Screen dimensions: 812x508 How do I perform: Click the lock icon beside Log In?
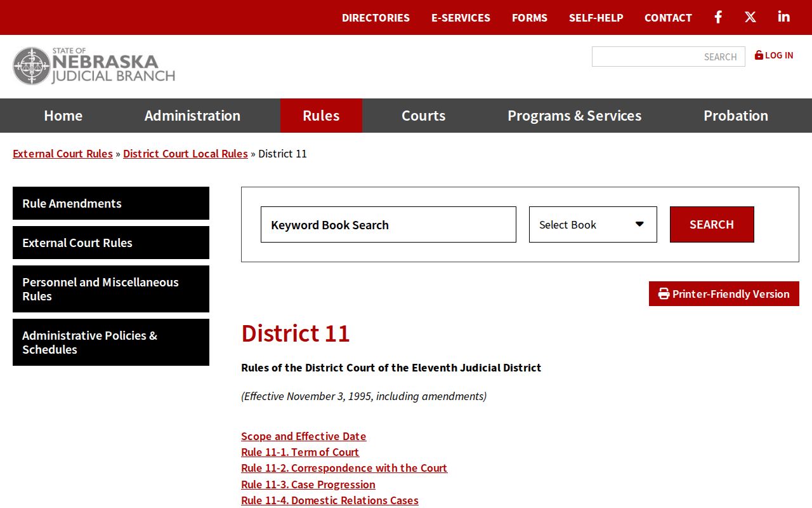(759, 55)
